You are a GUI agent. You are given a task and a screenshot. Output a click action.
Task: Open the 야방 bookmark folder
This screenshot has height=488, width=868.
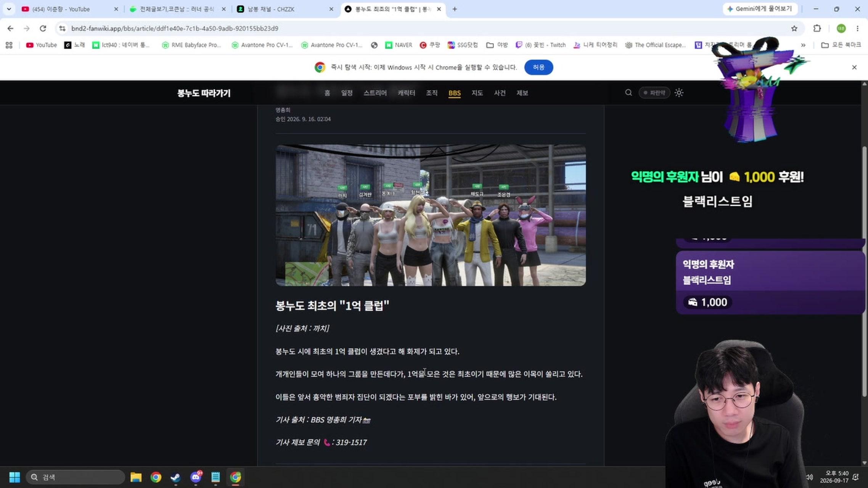[497, 45]
